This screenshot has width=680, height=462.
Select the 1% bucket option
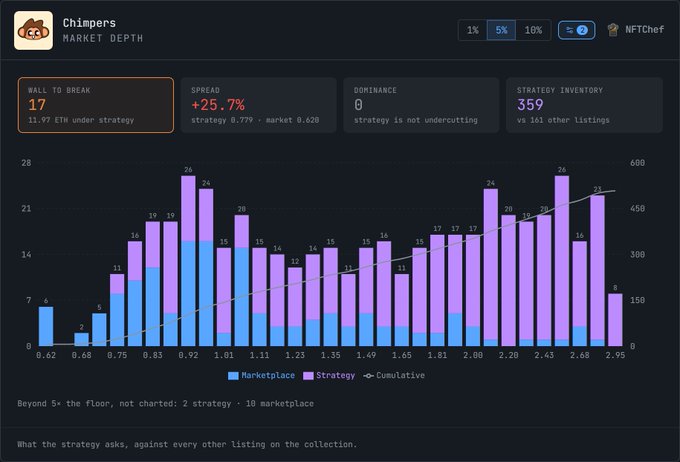(x=473, y=30)
